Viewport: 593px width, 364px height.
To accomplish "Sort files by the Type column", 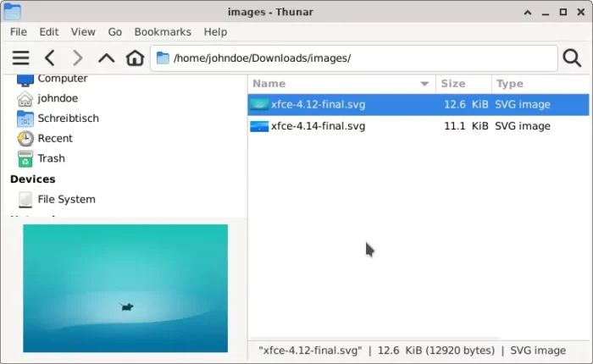I will [540, 84].
